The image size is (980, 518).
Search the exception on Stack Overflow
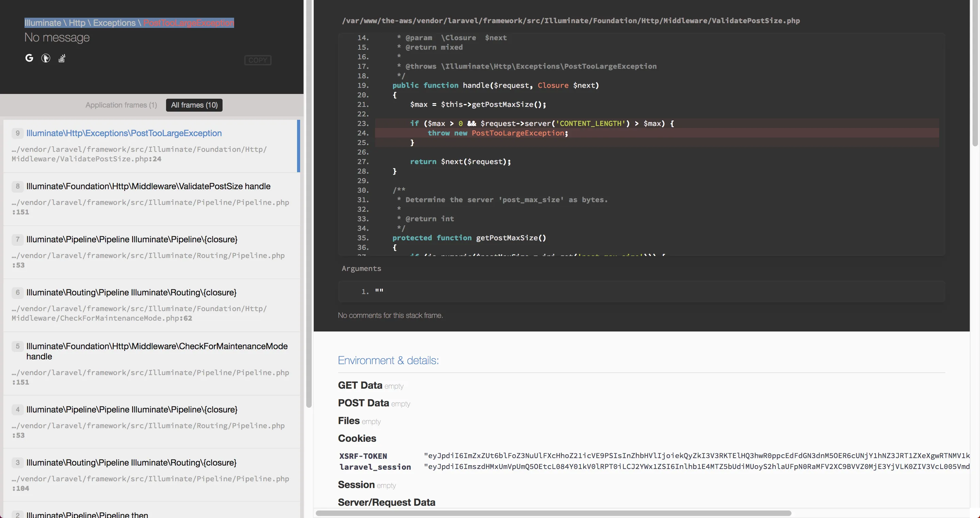62,58
